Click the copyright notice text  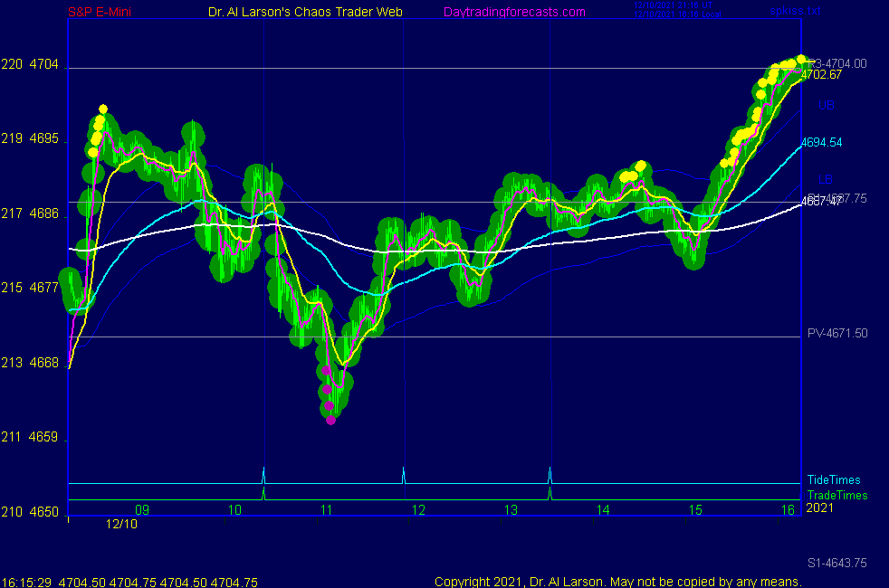pos(618,582)
